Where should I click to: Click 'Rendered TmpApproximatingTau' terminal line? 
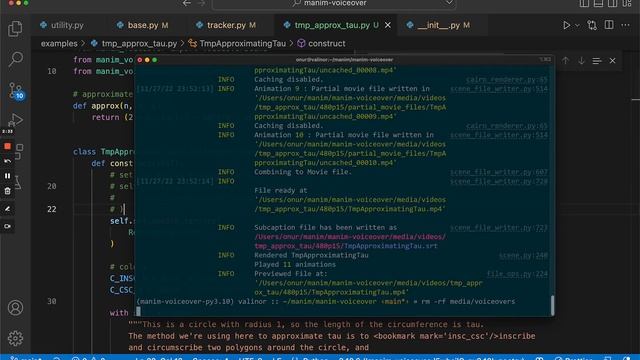[x=311, y=255]
